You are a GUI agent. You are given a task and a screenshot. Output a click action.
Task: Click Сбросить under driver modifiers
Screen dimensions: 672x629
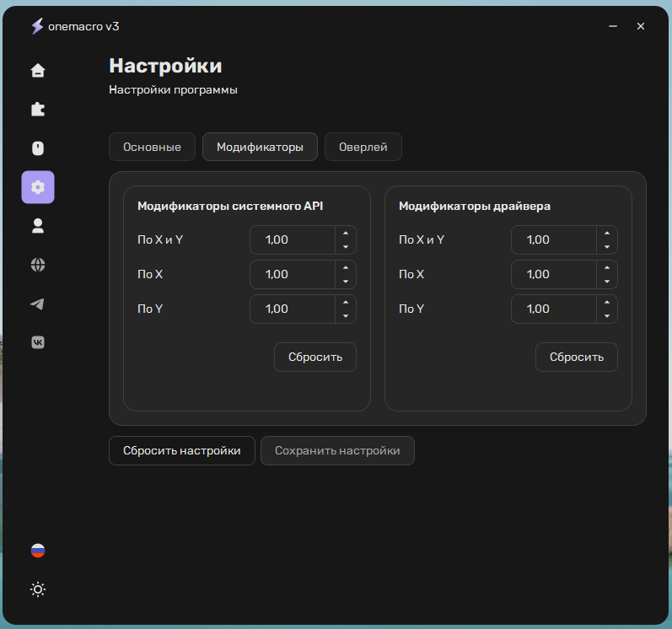point(577,357)
